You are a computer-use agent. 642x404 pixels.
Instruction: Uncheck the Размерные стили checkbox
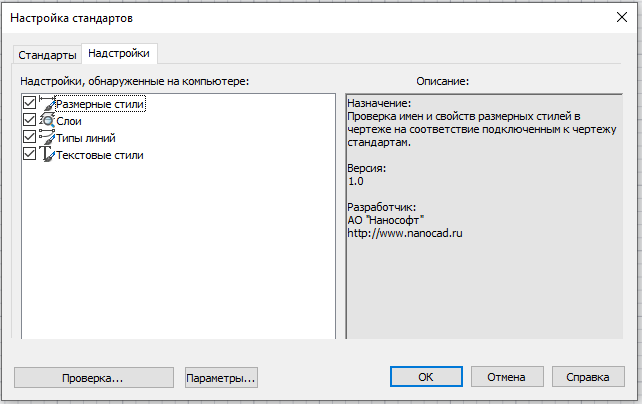tap(29, 103)
